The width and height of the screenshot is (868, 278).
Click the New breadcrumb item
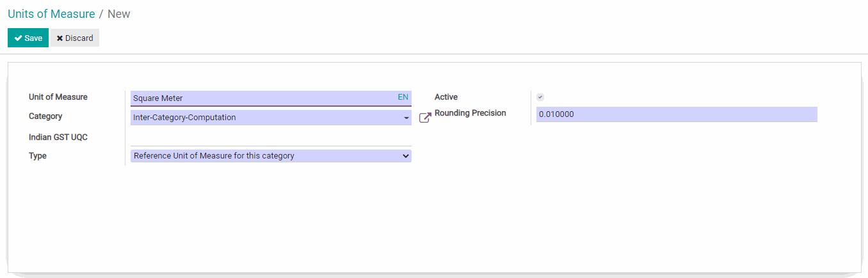click(x=119, y=14)
